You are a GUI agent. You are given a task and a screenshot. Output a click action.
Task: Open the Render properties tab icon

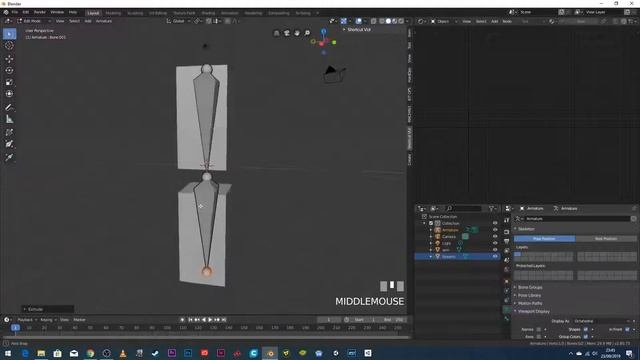[507, 231]
